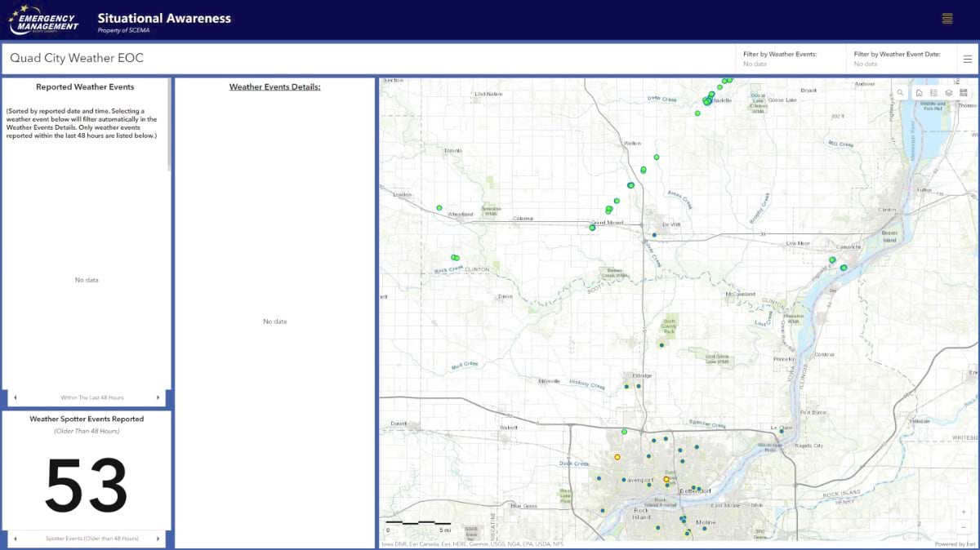Select Spotter Events (Older than 48 Hours) tab
Screen dimensions: 980x550
tap(92, 539)
